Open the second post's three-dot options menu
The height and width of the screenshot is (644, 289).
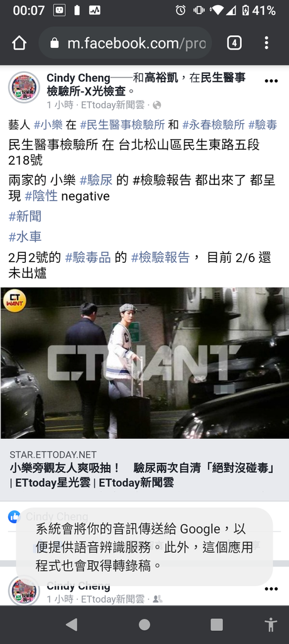271,589
